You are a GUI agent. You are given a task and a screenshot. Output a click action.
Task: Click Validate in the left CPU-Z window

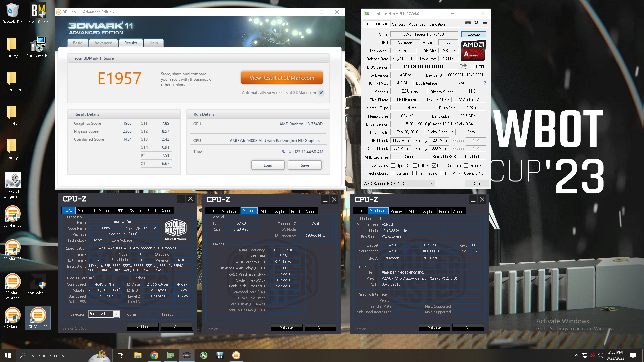143,327
